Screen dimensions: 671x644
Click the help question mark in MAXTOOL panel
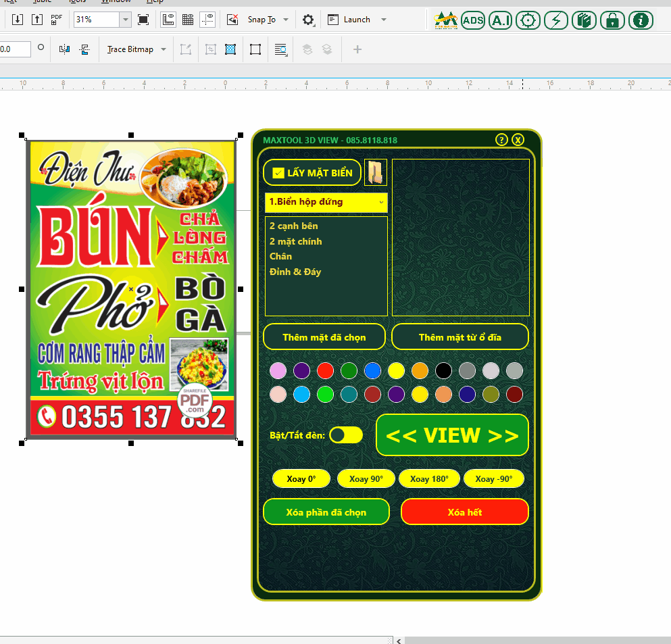pos(501,140)
